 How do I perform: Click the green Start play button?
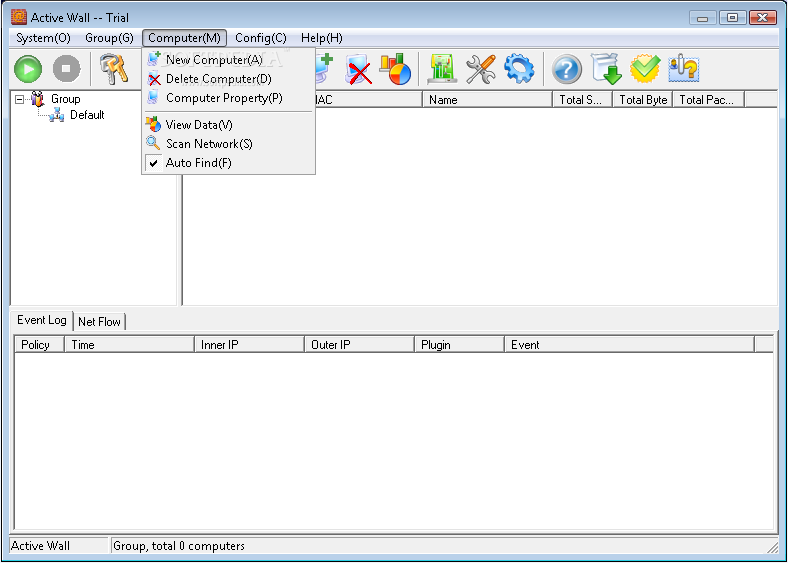(28, 69)
